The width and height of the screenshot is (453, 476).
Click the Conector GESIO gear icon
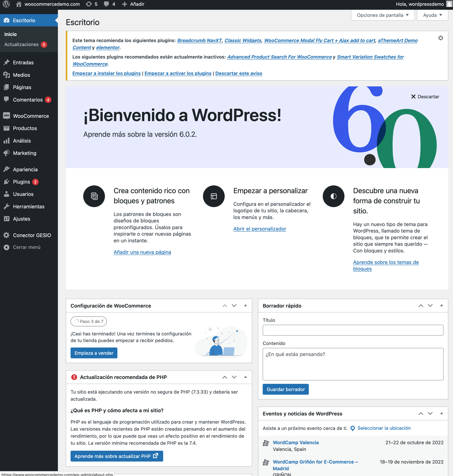(x=7, y=235)
